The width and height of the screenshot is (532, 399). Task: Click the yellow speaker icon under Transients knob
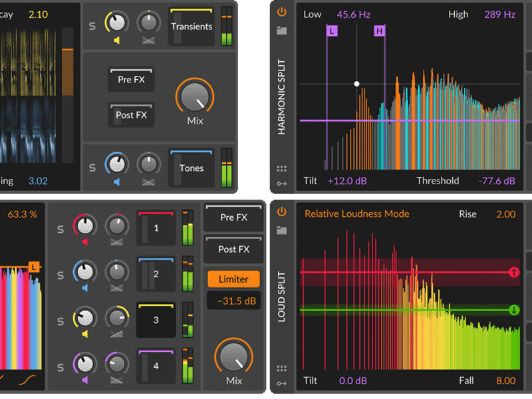(116, 41)
